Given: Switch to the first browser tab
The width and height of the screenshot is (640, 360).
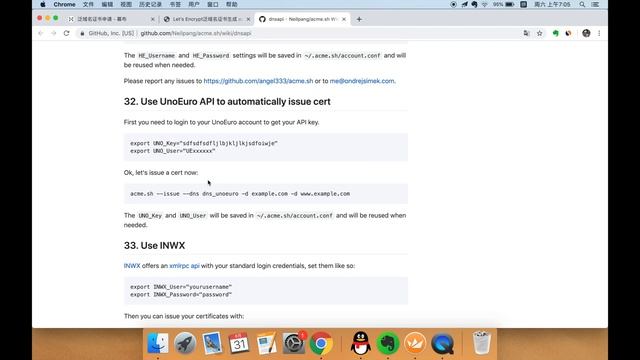Looking at the screenshot, I should point(110,19).
